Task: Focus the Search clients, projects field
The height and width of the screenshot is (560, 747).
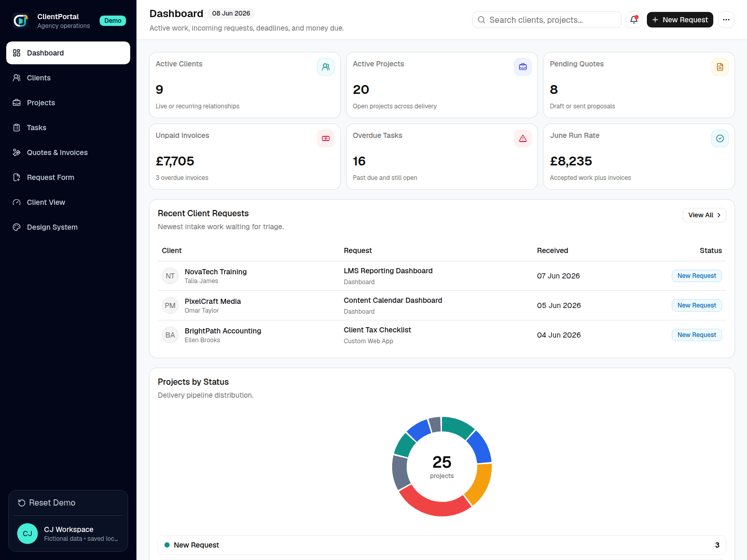Action: 546,20
